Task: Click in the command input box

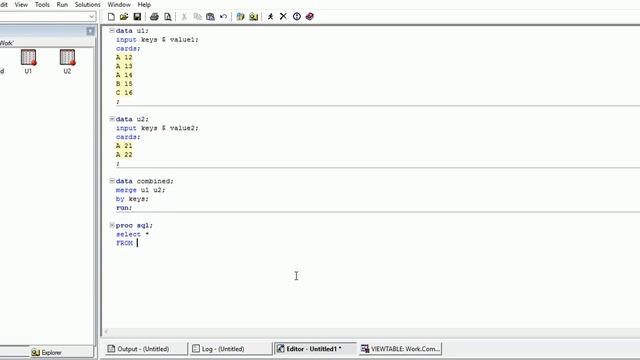Action: coord(43,17)
